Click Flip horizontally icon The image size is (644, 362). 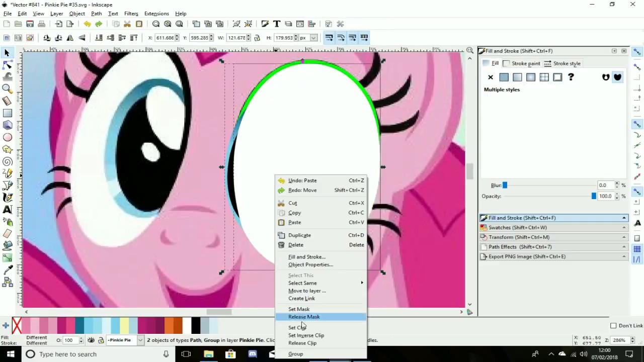pos(70,38)
